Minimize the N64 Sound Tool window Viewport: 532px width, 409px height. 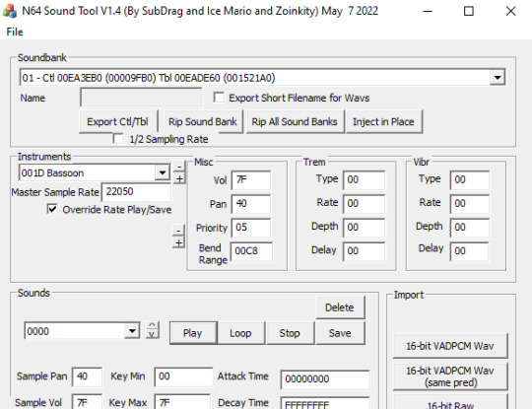[428, 11]
